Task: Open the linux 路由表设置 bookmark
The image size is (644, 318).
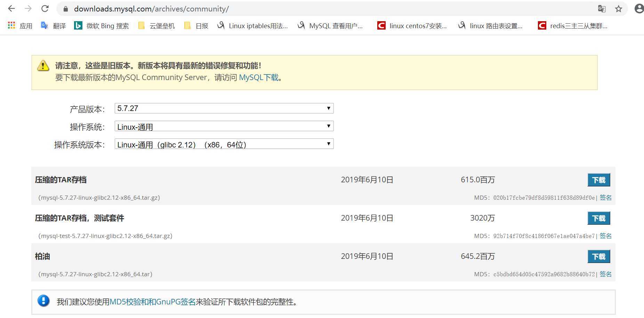Action: 490,26
